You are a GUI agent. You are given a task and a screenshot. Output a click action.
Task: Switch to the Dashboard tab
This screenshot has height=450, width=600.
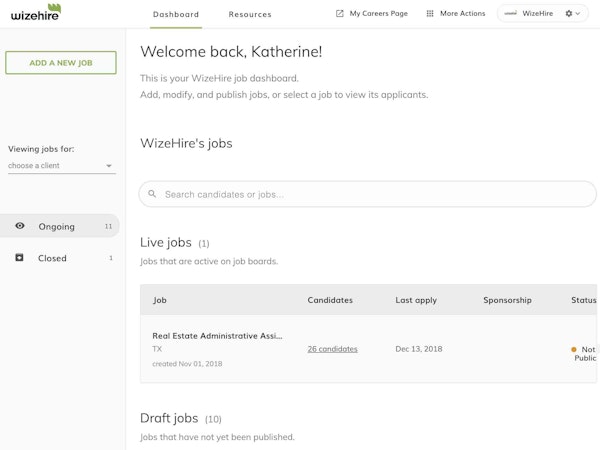pyautogui.click(x=176, y=15)
